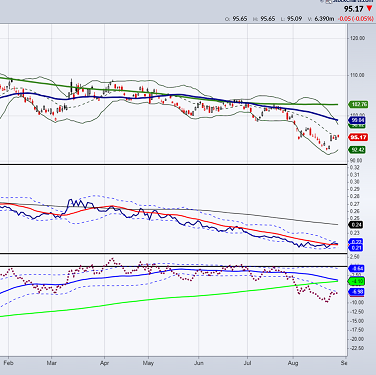Click the -15.00 lower panel axis label
Screen dimensions: 376x375
pyautogui.click(x=356, y=321)
